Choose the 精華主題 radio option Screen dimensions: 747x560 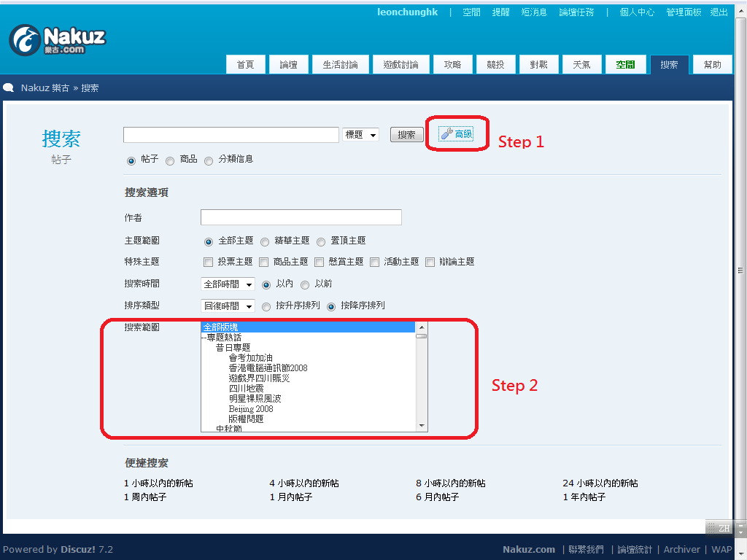point(265,241)
